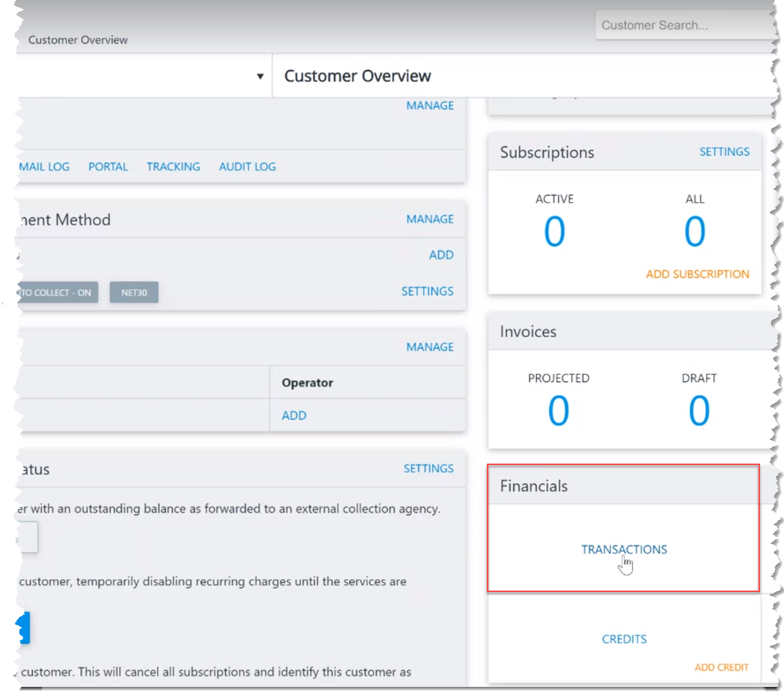Image resolution: width=784 pixels, height=694 pixels.
Task: Click the NET30 terms badge
Action: 134,292
